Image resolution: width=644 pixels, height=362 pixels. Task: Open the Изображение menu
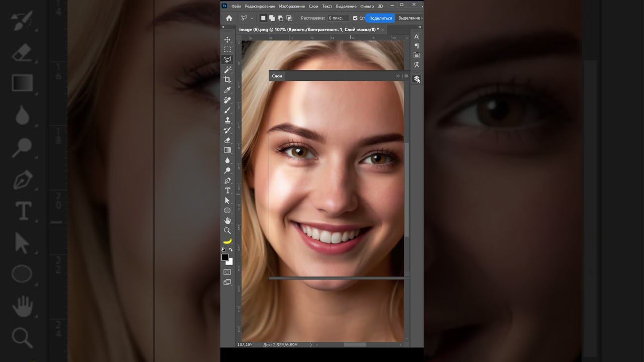pos(292,6)
